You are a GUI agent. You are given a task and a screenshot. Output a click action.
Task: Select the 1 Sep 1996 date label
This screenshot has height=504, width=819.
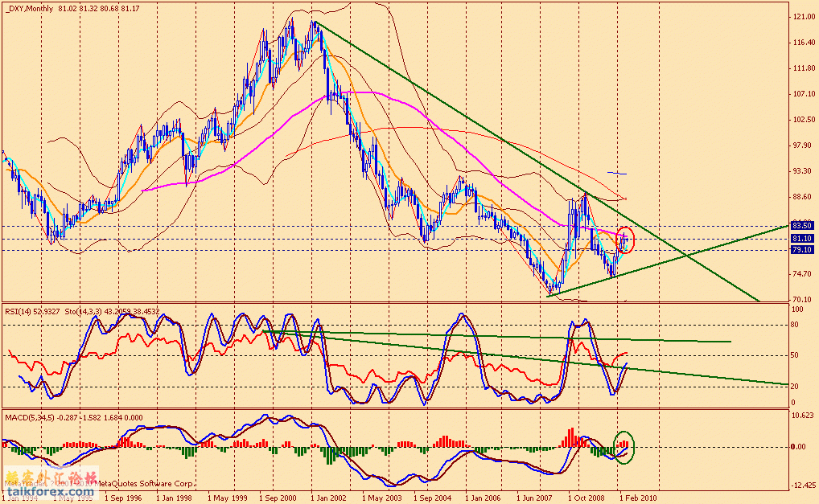click(x=123, y=498)
